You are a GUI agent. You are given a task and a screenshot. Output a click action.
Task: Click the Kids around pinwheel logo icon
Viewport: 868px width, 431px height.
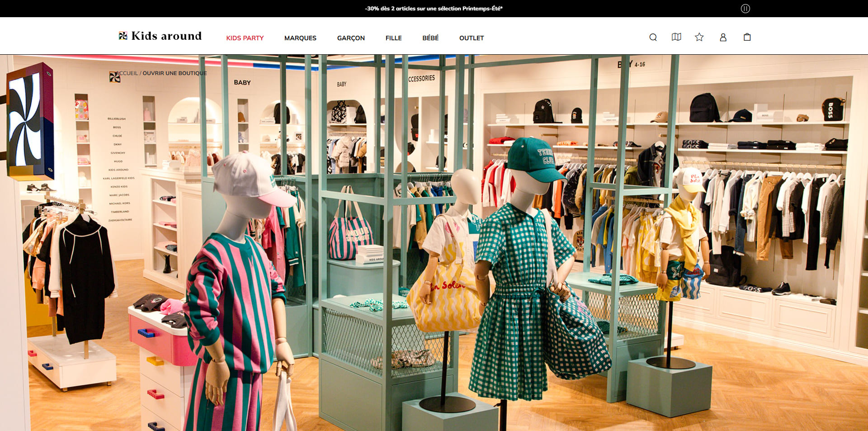123,36
